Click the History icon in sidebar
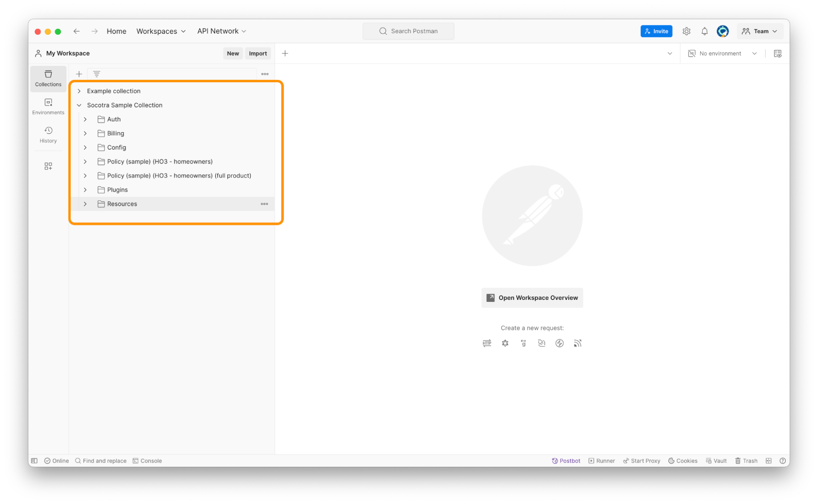The height and width of the screenshot is (504, 818). [x=48, y=130]
